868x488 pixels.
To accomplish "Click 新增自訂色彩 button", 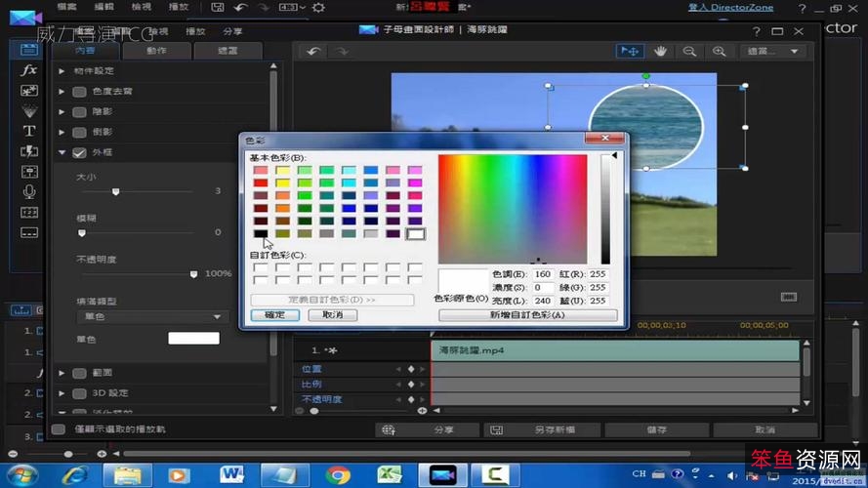I will [x=527, y=315].
